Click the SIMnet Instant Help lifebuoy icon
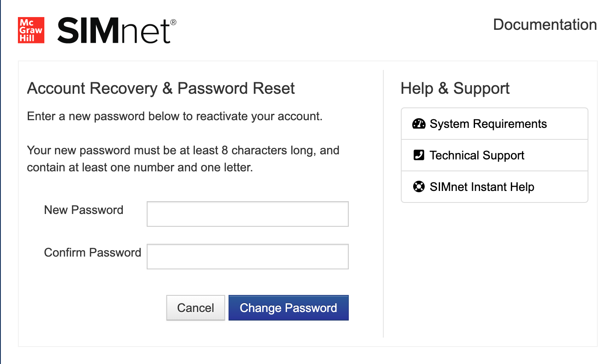The height and width of the screenshot is (364, 614). pos(419,187)
